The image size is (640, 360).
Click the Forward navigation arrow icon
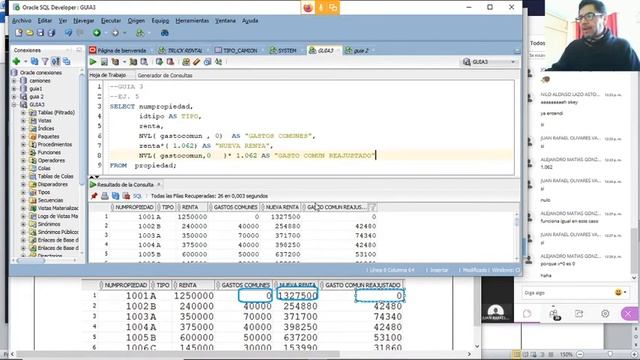116,33
